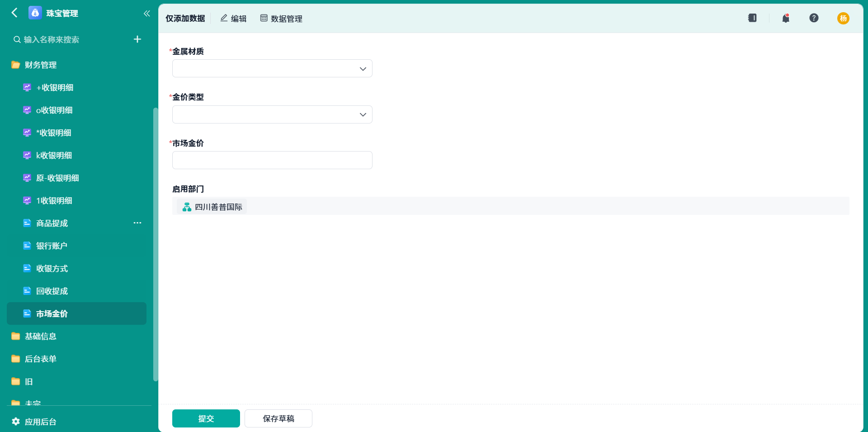Image resolution: width=868 pixels, height=432 pixels.
Task: Click the 财务管理 folder icon
Action: point(16,65)
